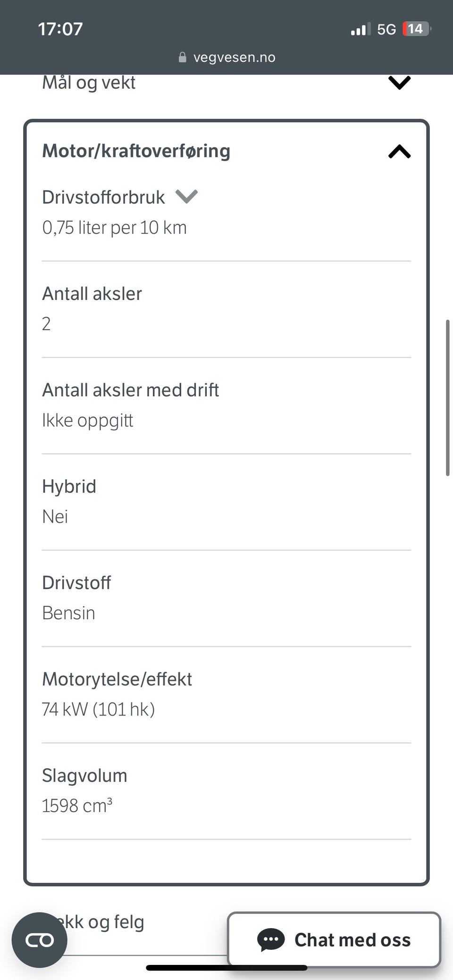
Task: Open the Mål og vekt heading
Action: click(x=89, y=83)
